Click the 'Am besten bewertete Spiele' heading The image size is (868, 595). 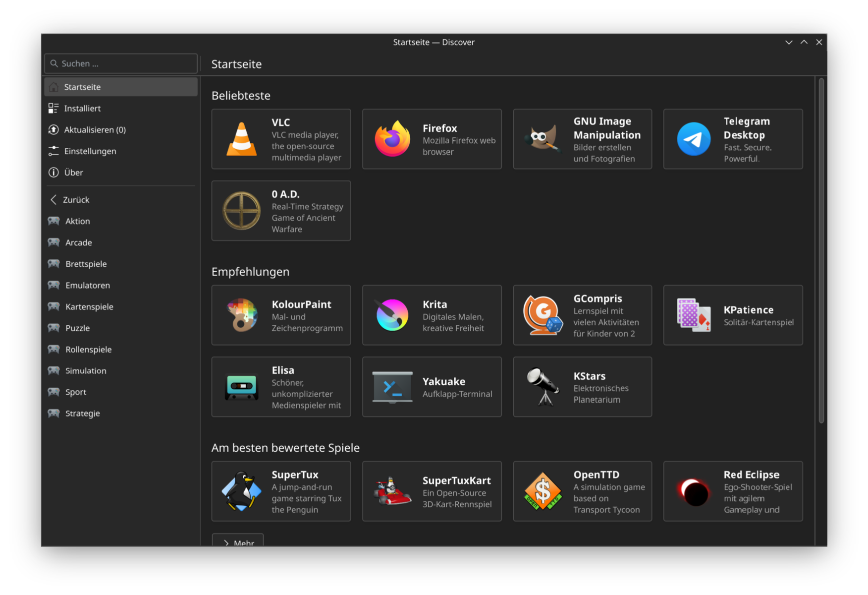click(x=285, y=447)
